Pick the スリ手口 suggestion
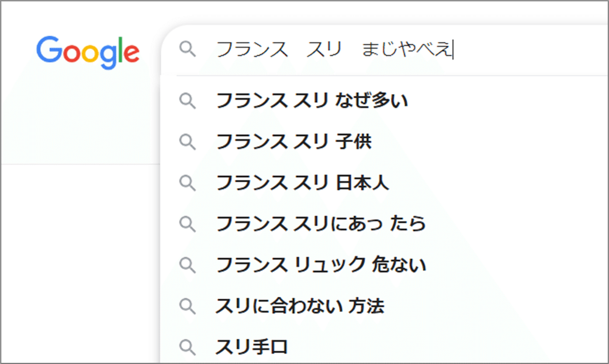The image size is (609, 364). (252, 348)
